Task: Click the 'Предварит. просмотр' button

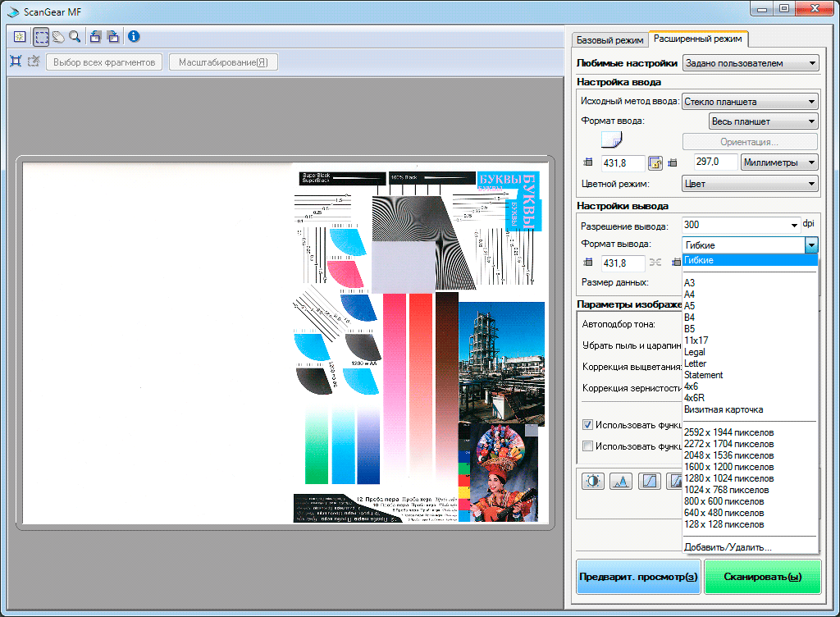Action: 638,577
